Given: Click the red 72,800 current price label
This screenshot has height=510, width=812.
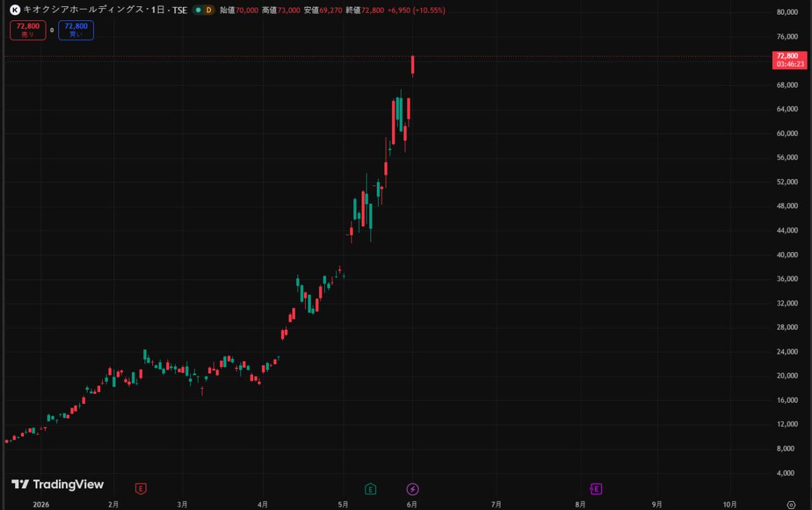Looking at the screenshot, I should pyautogui.click(x=790, y=56).
